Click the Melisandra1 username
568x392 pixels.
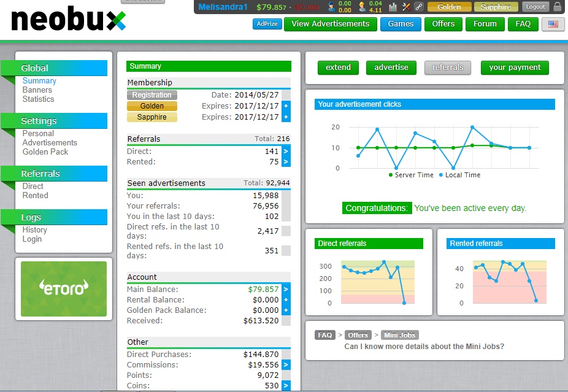223,7
